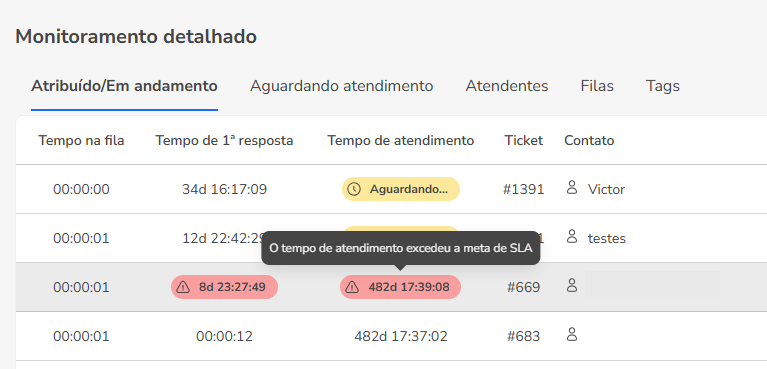Click the contact icon in ticket #683 row
Image resolution: width=767 pixels, height=369 pixels.
571,335
